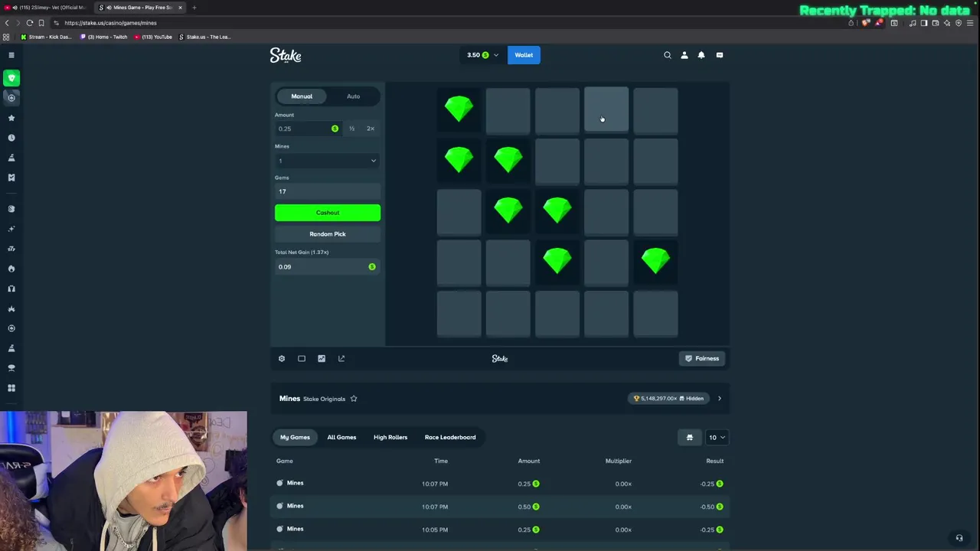This screenshot has height=551, width=980.
Task: Open the Leo AI sparkle toolbar icon
Action: click(947, 23)
